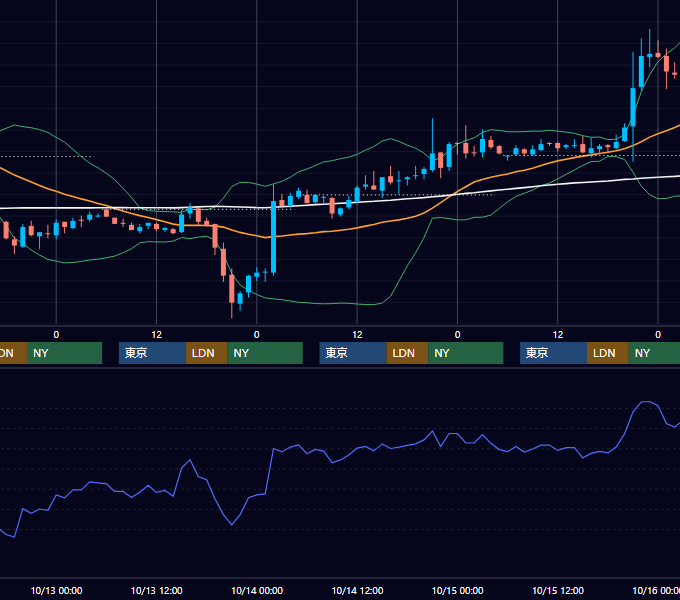The height and width of the screenshot is (600, 680).
Task: Click the 10/13 12:00 date label
Action: 157,590
